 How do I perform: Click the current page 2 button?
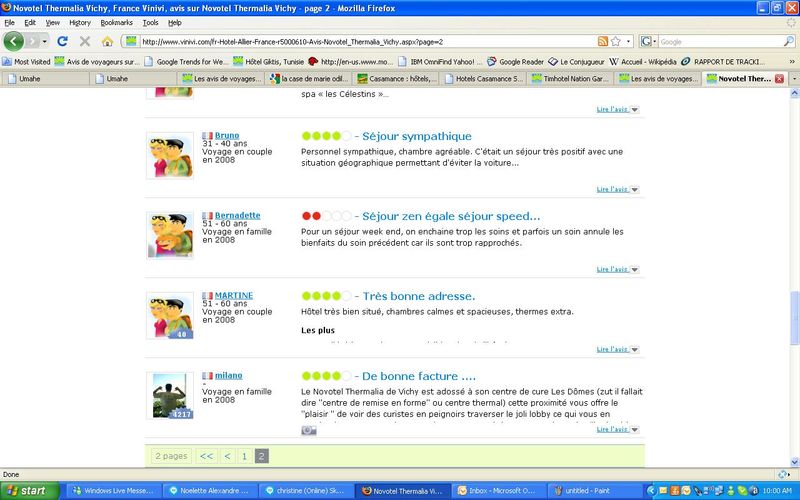261,456
